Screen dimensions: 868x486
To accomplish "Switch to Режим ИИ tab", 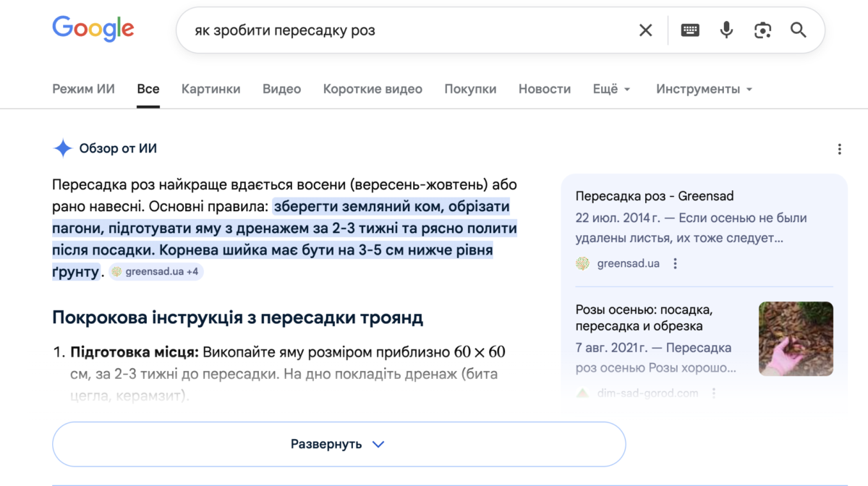I will click(83, 89).
